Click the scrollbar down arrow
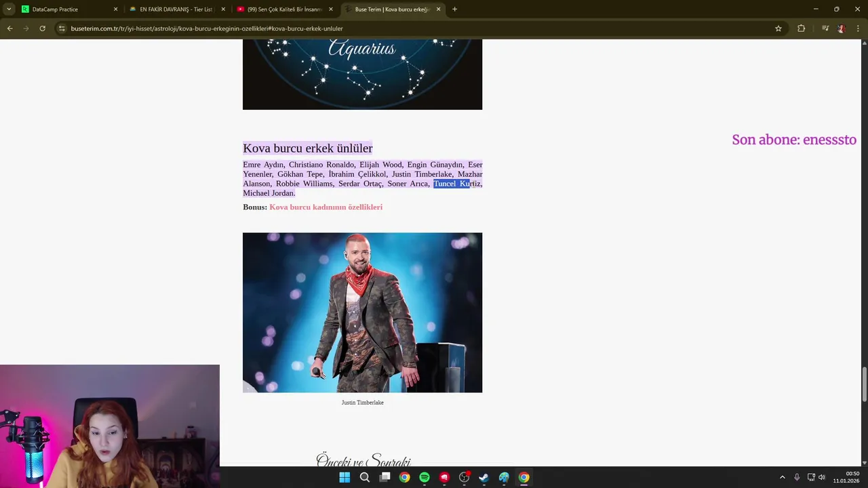The image size is (868, 488). [864, 463]
